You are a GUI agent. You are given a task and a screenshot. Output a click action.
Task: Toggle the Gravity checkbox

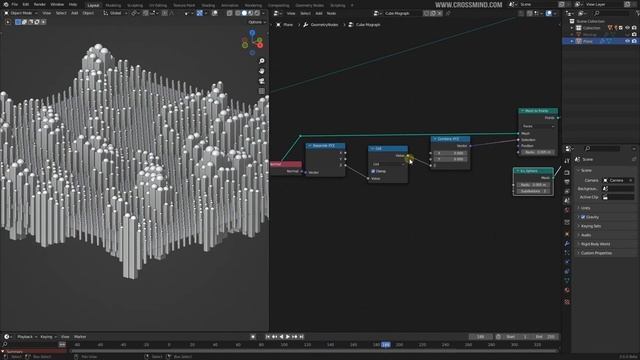[x=583, y=217]
